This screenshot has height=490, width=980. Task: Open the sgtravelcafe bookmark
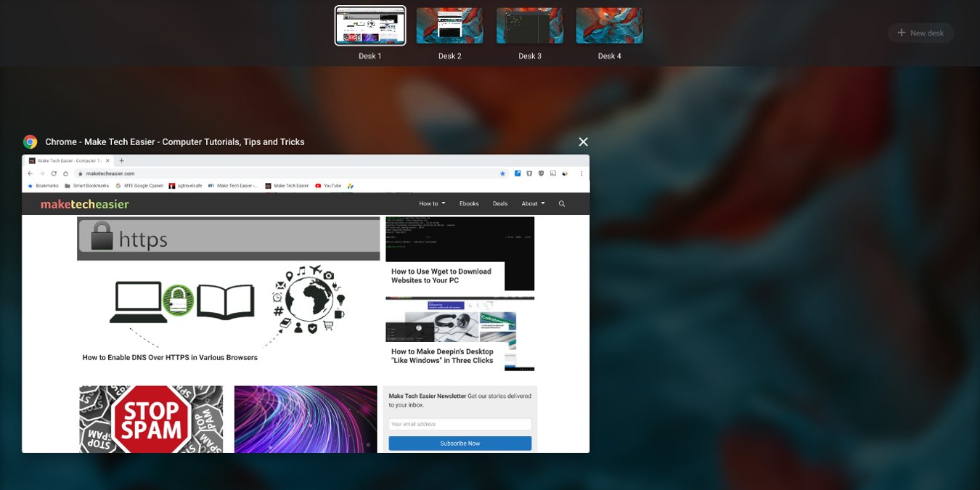coord(187,185)
